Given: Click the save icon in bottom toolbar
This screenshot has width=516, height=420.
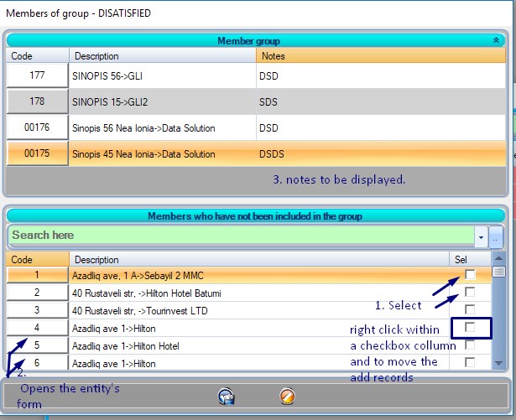Looking at the screenshot, I should coord(226,397).
